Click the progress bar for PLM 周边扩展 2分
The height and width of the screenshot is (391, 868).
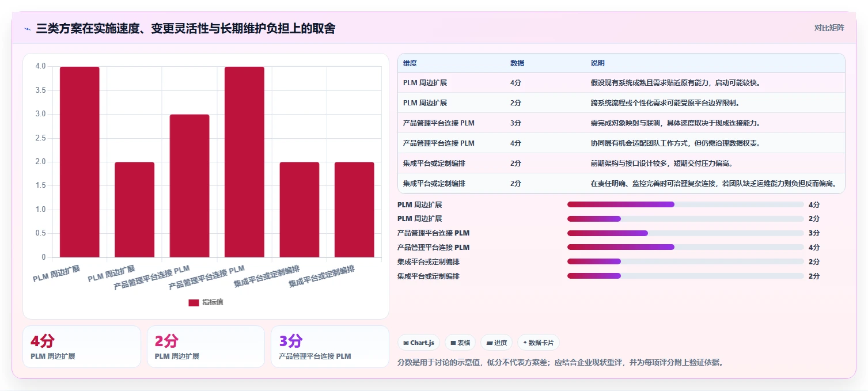[x=685, y=219]
